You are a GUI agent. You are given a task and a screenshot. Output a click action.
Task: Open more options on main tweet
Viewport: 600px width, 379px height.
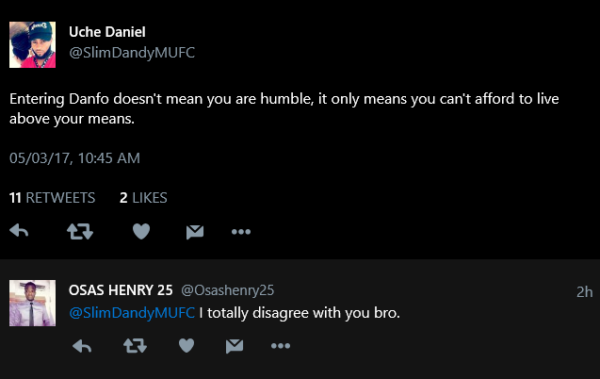click(241, 232)
